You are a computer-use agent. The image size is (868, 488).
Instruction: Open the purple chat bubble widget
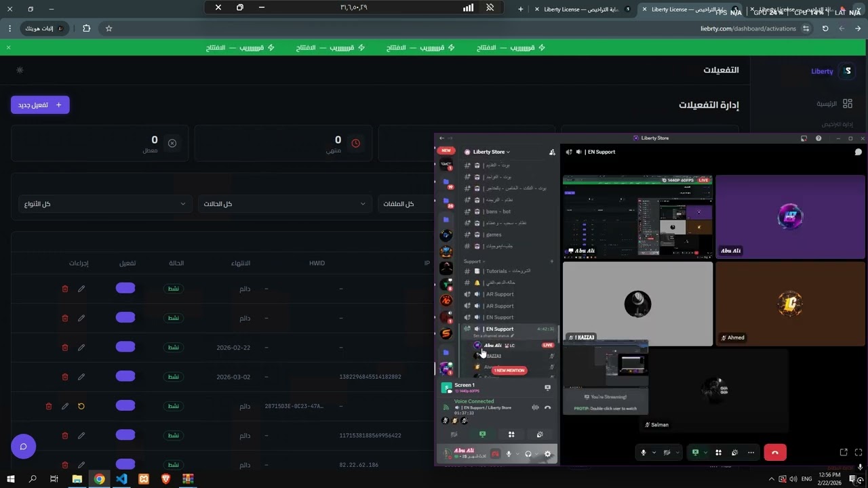coord(23,446)
